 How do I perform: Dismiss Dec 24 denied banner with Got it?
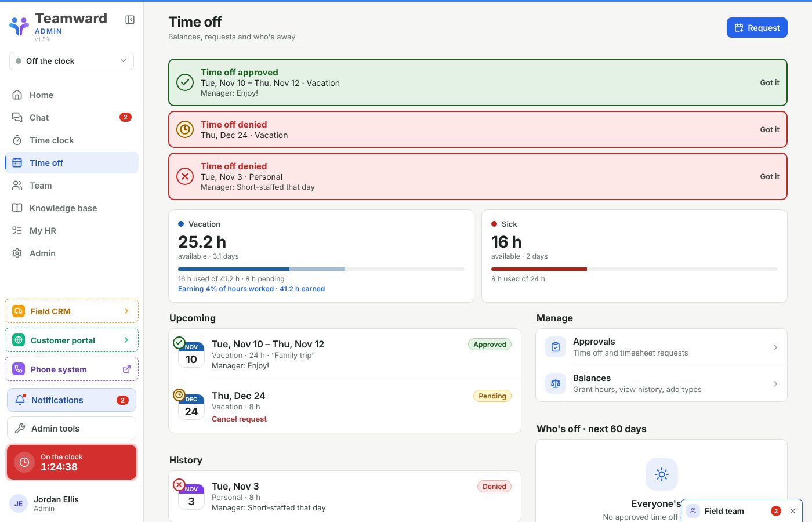pos(770,130)
